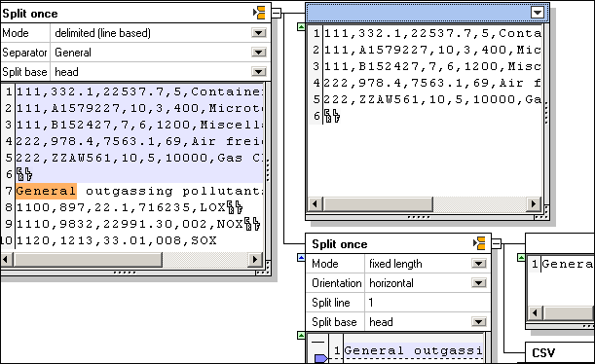The image size is (595, 364).
Task: Click the horizontal scrollbar thumb in upper-right pane
Action: [378, 204]
